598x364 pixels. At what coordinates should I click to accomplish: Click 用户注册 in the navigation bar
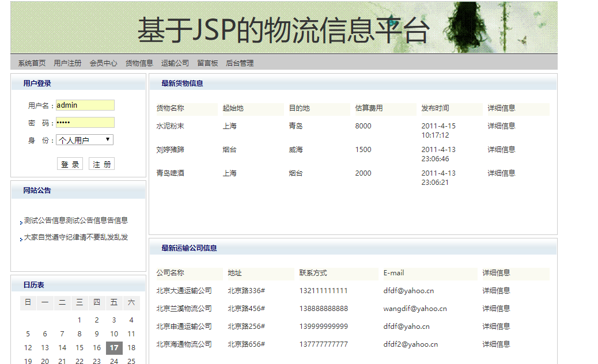pyautogui.click(x=67, y=63)
